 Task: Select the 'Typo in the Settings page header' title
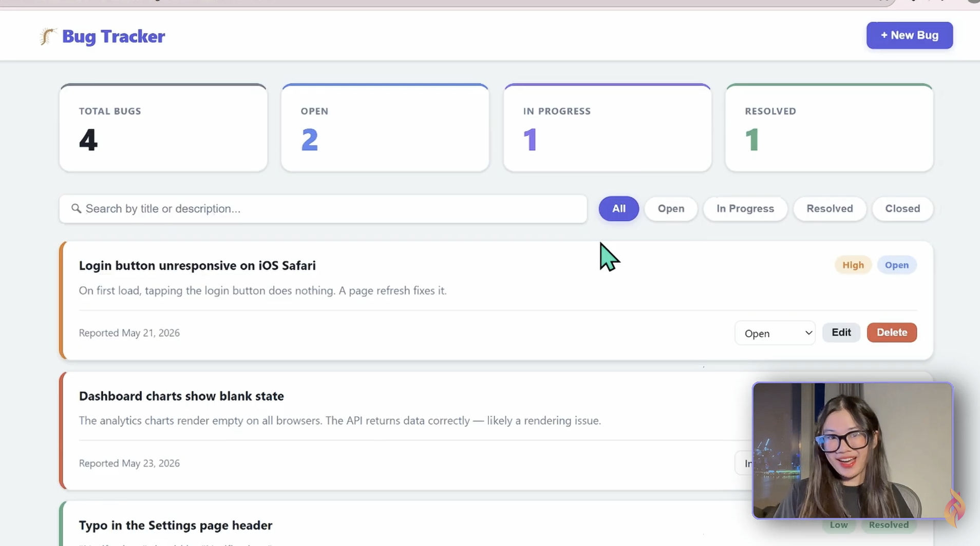(176, 525)
